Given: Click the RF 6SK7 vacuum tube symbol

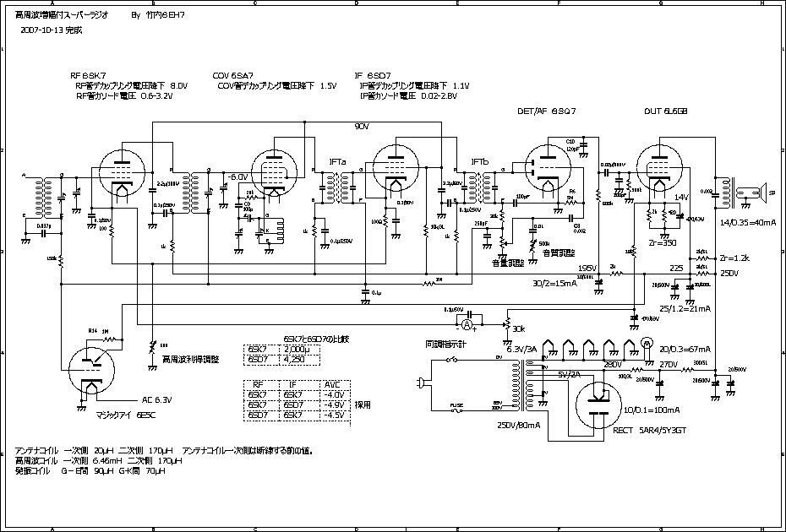Looking at the screenshot, I should [122, 171].
